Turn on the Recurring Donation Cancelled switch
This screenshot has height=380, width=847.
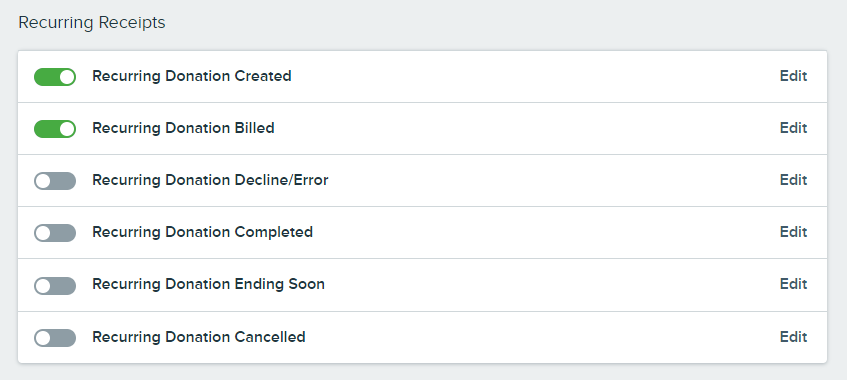tap(55, 338)
